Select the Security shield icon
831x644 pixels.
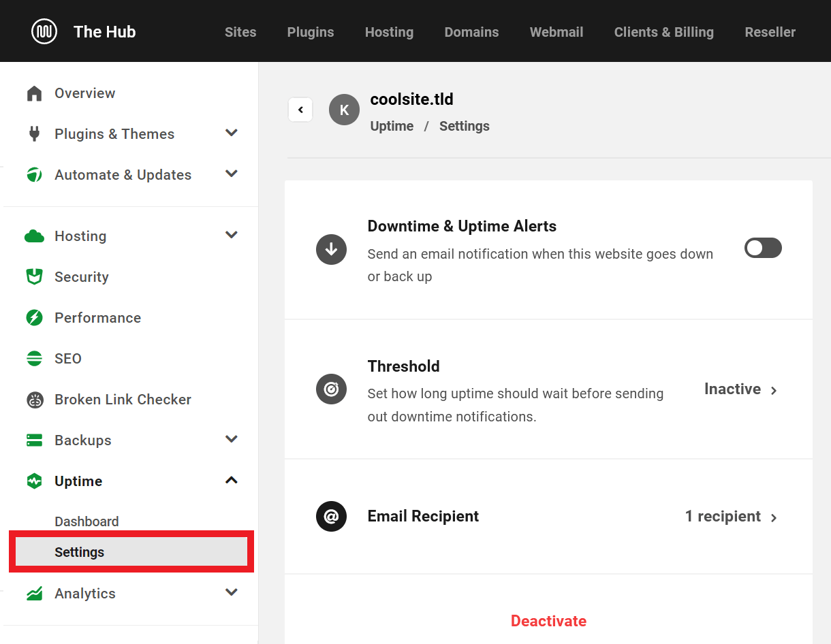pos(34,276)
